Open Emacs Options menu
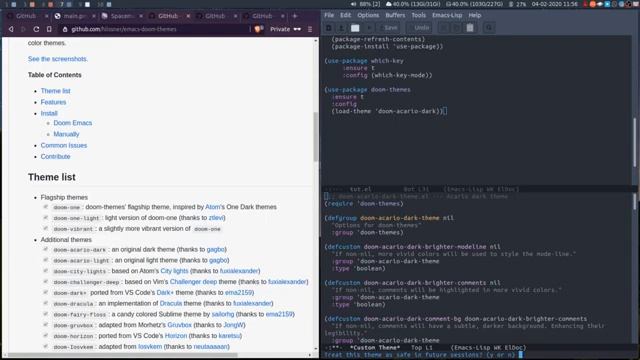 click(x=368, y=15)
